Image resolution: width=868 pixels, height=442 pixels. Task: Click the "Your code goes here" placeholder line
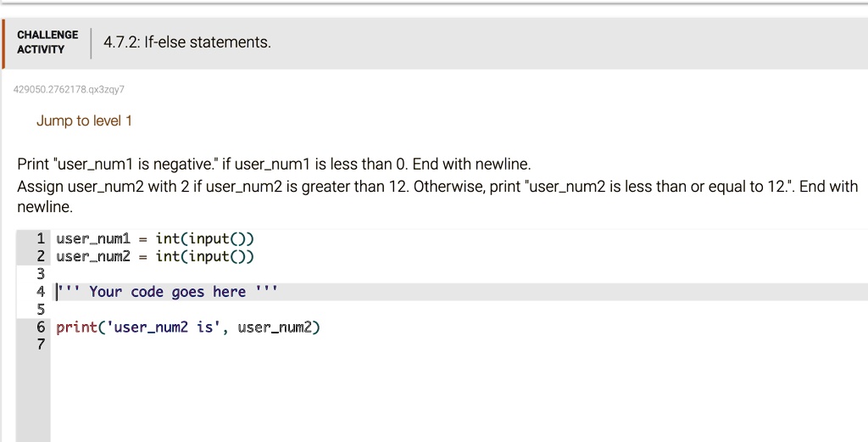(167, 292)
